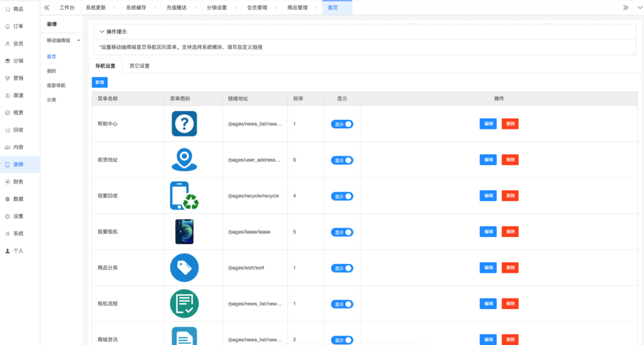Open the 订单 section in left sidebar
The image size is (644, 345).
(14, 26)
